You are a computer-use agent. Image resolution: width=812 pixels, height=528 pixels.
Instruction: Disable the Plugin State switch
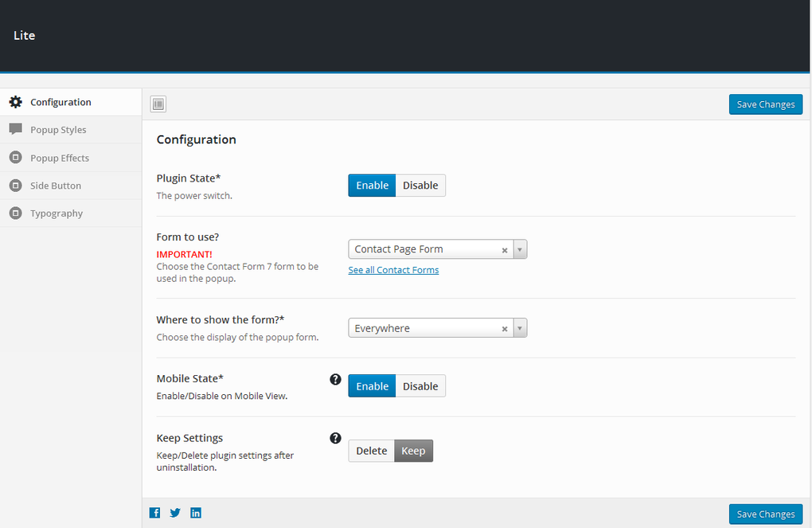pyautogui.click(x=420, y=185)
